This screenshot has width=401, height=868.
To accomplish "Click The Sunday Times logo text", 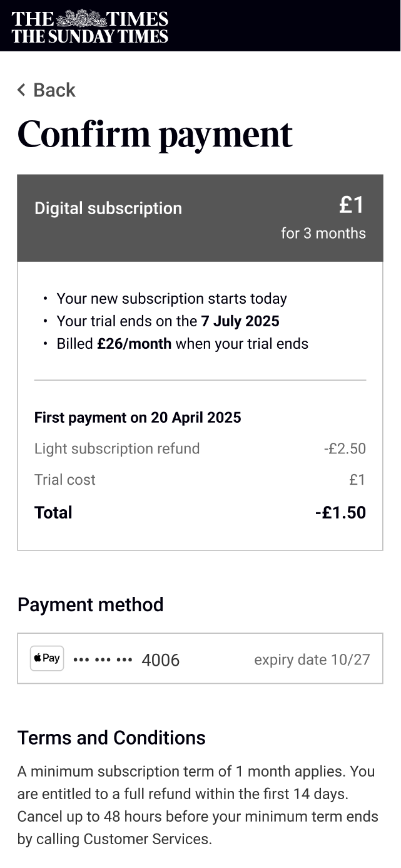I will tap(89, 36).
